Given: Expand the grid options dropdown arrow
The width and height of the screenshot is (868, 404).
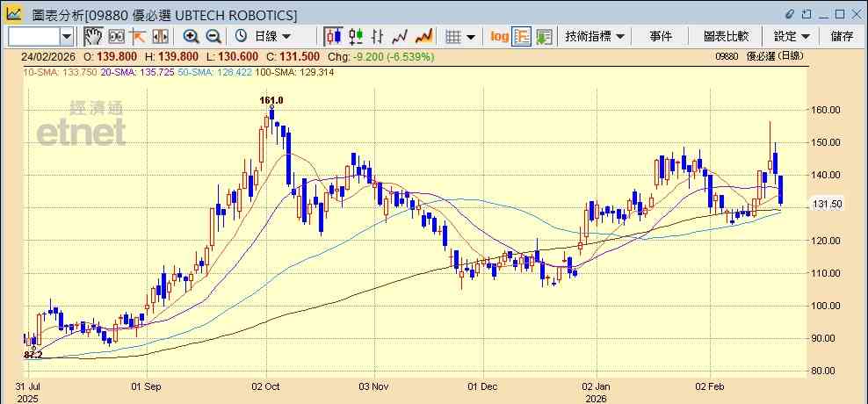Looking at the screenshot, I should tap(471, 37).
